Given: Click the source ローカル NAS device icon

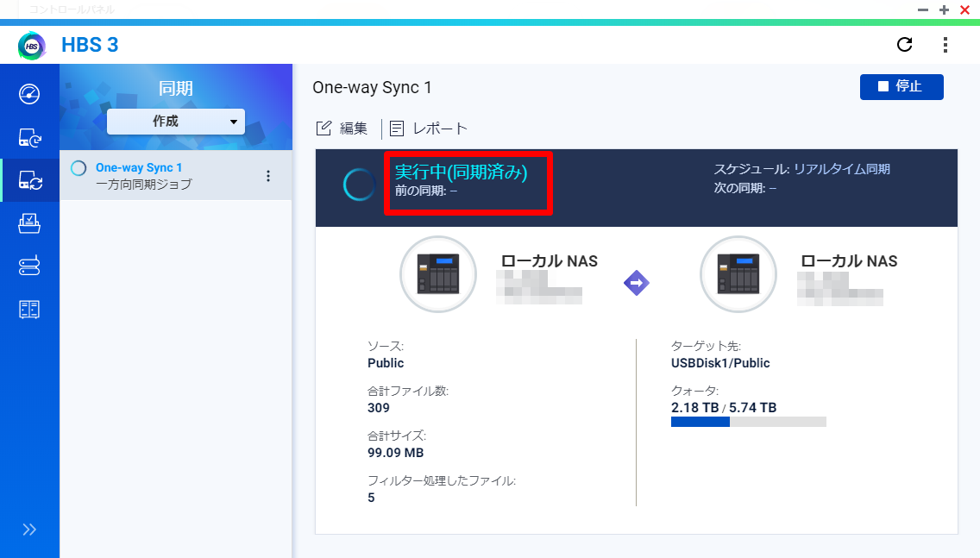Looking at the screenshot, I should [438, 274].
